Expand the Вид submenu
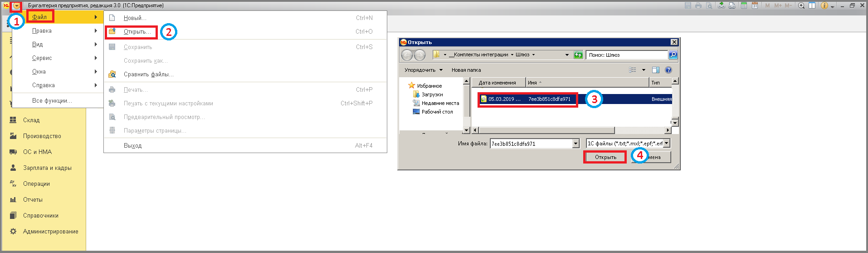 pos(58,44)
